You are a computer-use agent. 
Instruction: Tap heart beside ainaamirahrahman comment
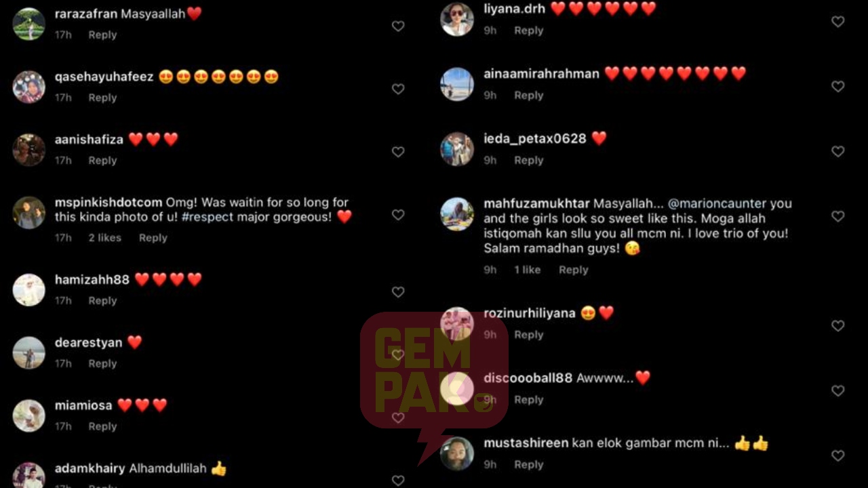(x=838, y=87)
